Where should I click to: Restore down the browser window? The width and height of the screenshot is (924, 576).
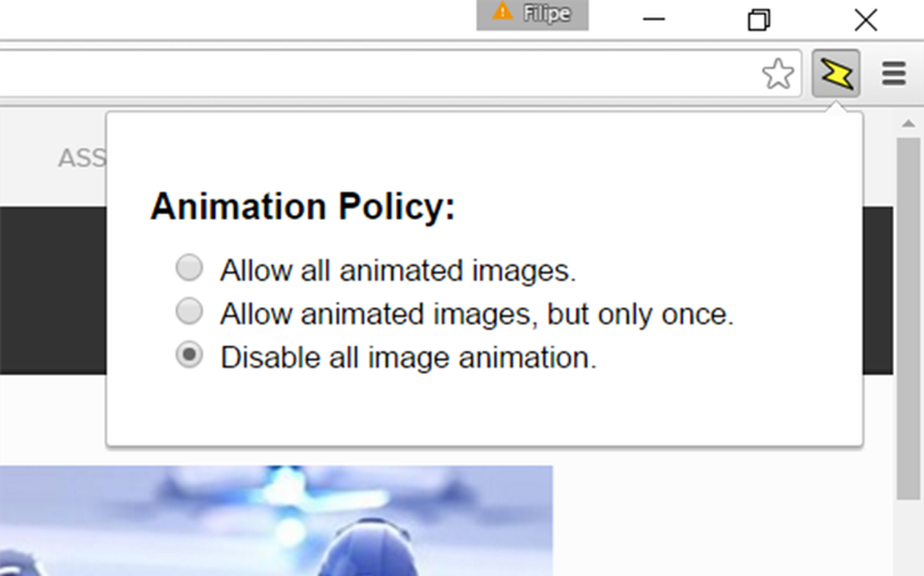point(759,20)
